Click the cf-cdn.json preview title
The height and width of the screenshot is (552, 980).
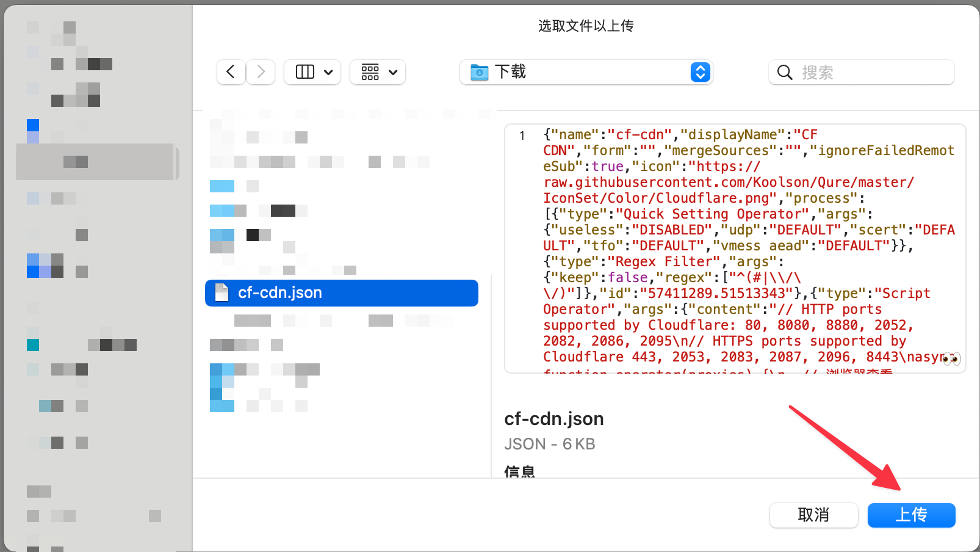coord(554,419)
